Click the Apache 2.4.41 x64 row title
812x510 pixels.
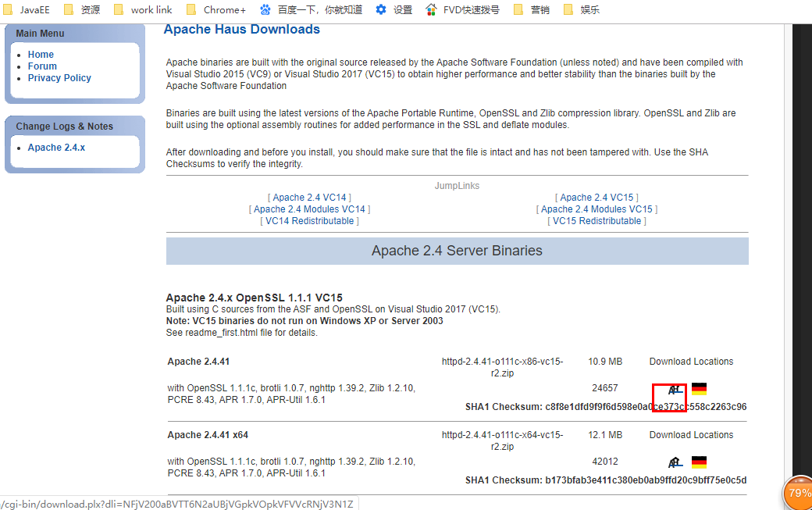click(208, 435)
